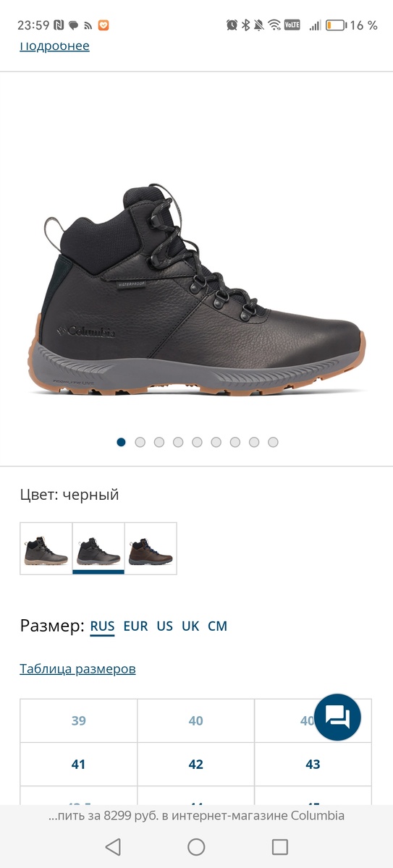Select the third image pagination dot
The height and width of the screenshot is (868, 393).
[x=159, y=442]
